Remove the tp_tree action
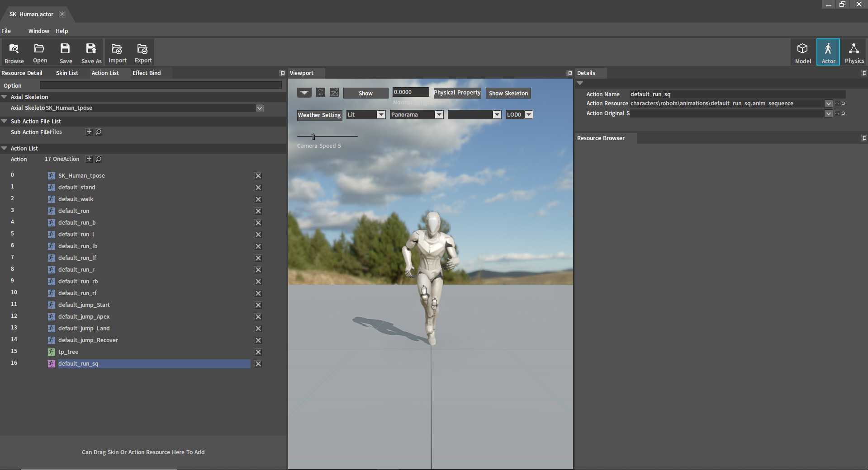This screenshot has width=868, height=470. click(258, 352)
